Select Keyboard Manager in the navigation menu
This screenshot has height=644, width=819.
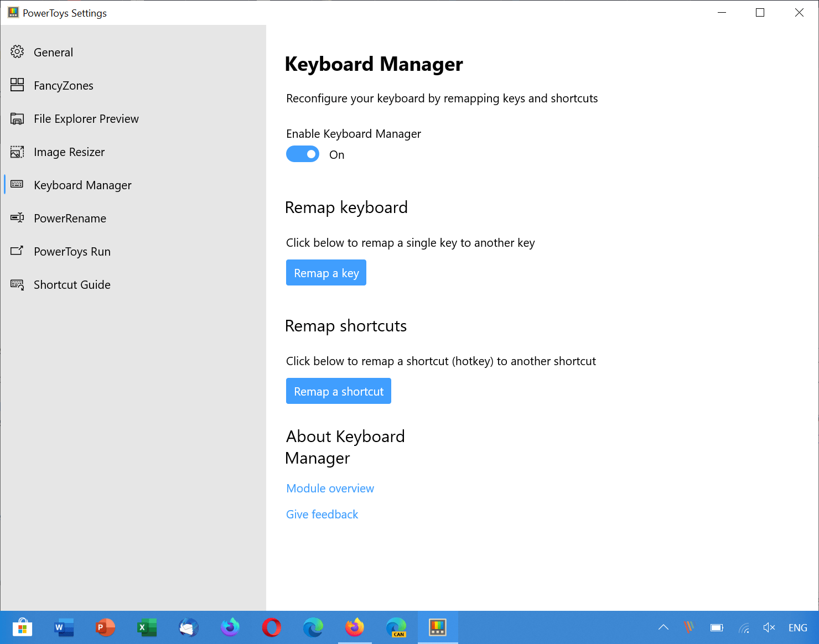[82, 185]
